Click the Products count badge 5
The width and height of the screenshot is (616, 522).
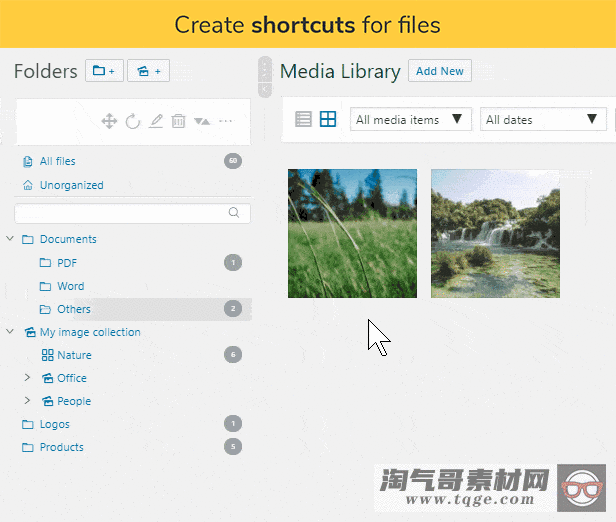(233, 447)
